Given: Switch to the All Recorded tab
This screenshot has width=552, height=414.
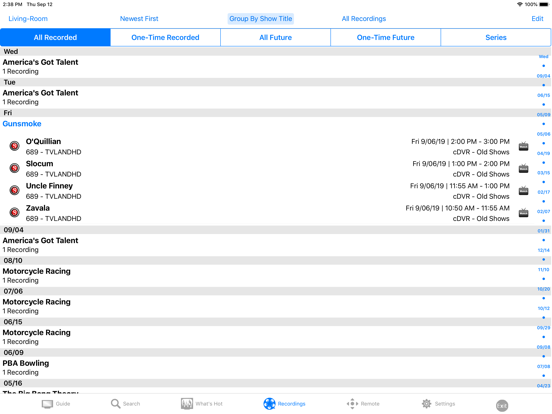Looking at the screenshot, I should point(55,37).
